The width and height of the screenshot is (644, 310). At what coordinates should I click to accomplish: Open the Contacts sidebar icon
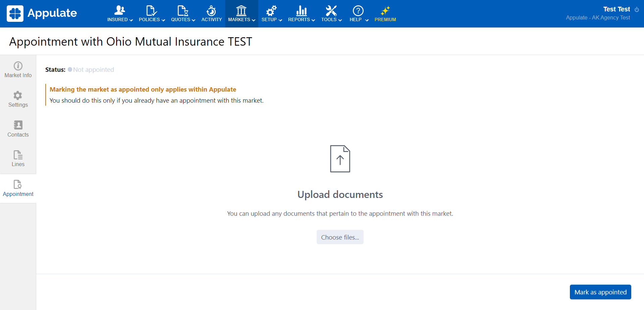[18, 125]
